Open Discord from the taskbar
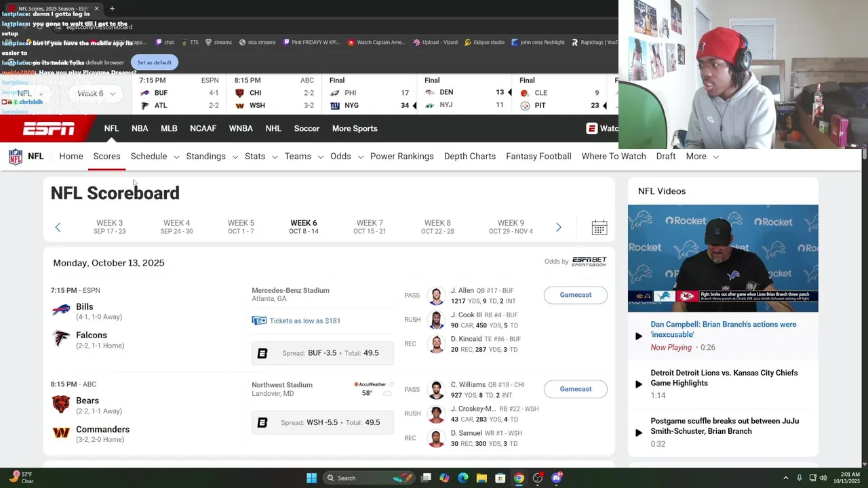The image size is (868, 488). coord(557,478)
